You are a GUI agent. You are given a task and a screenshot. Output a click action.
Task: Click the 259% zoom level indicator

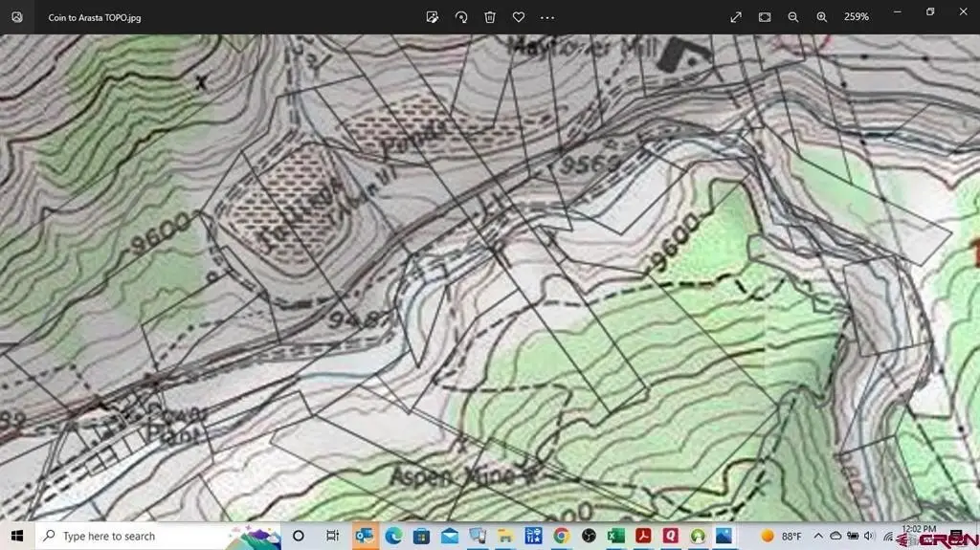[x=857, y=17]
